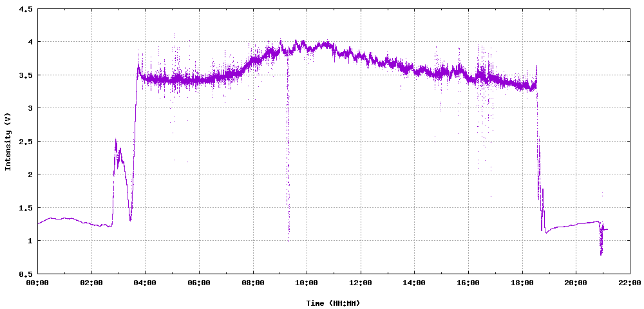Image resolution: width=644 pixels, height=309 pixels.
Task: Click the sharp intensity dip after 09:00
Action: [288, 147]
